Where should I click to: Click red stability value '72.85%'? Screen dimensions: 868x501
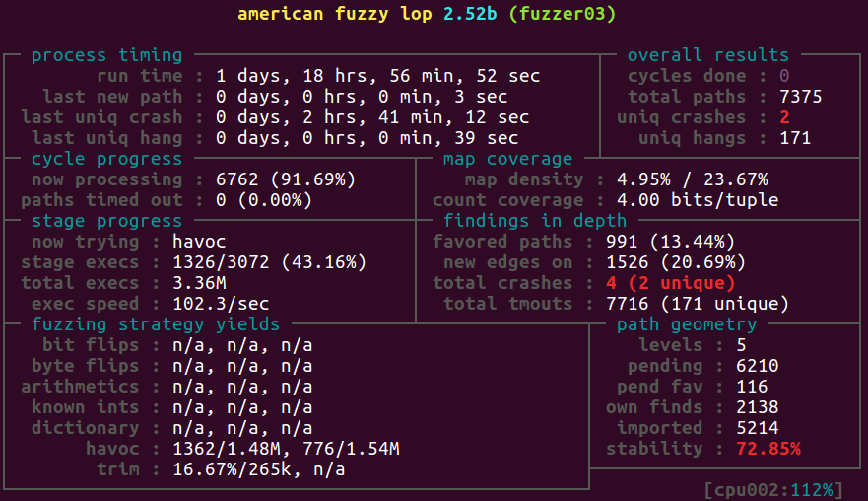point(768,449)
